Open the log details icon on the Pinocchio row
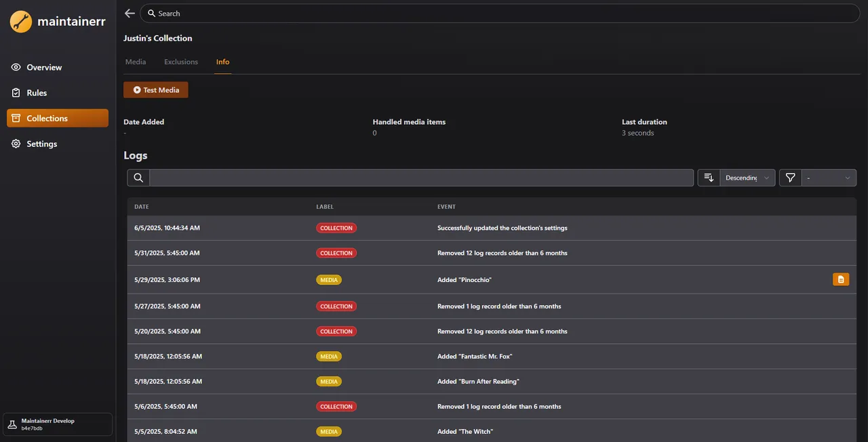The height and width of the screenshot is (442, 868). tap(841, 279)
